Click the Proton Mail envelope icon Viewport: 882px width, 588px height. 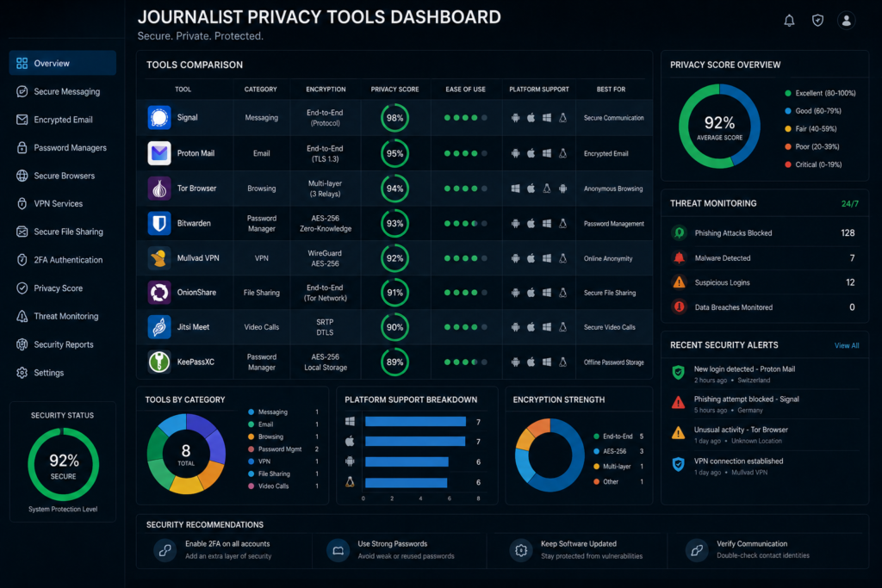(159, 153)
